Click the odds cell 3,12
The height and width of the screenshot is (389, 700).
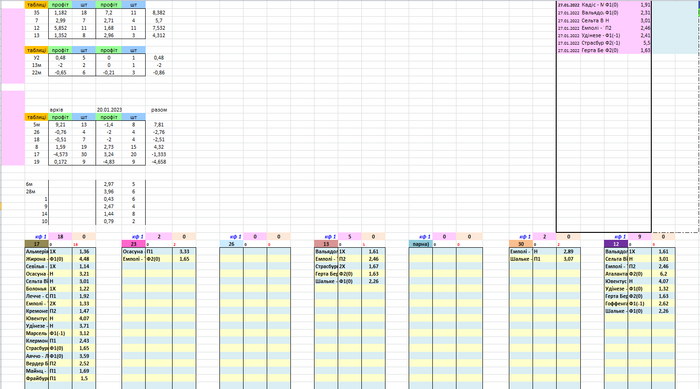click(x=84, y=334)
